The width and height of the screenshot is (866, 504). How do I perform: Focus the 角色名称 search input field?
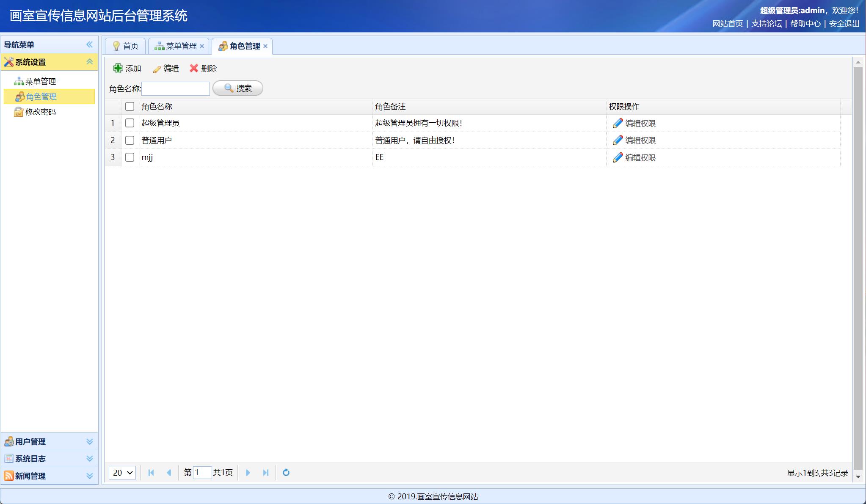176,88
